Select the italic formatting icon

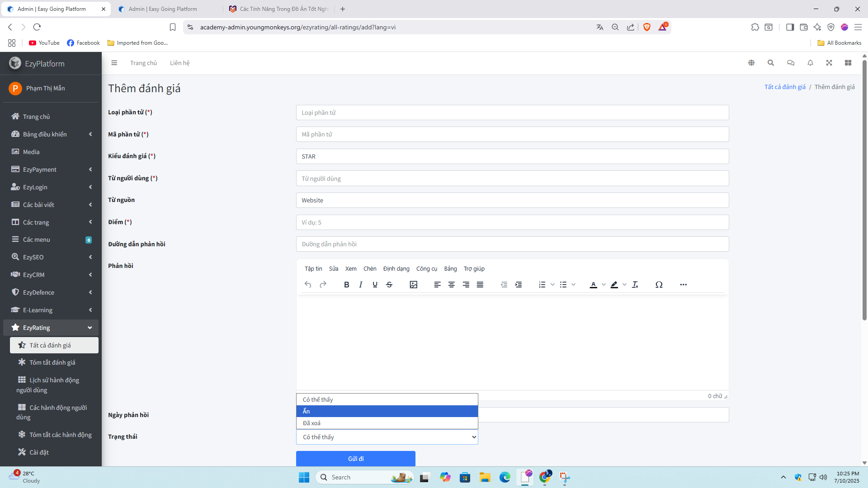coord(361,285)
